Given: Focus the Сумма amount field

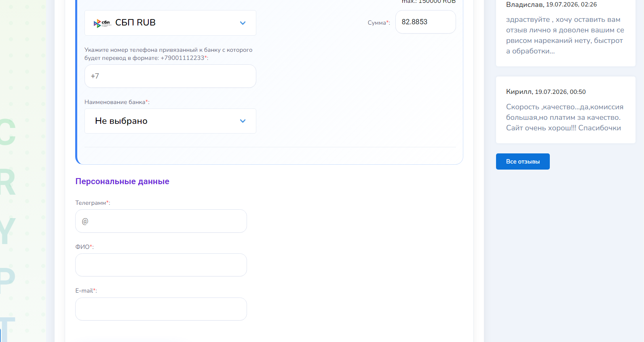Looking at the screenshot, I should 425,22.
